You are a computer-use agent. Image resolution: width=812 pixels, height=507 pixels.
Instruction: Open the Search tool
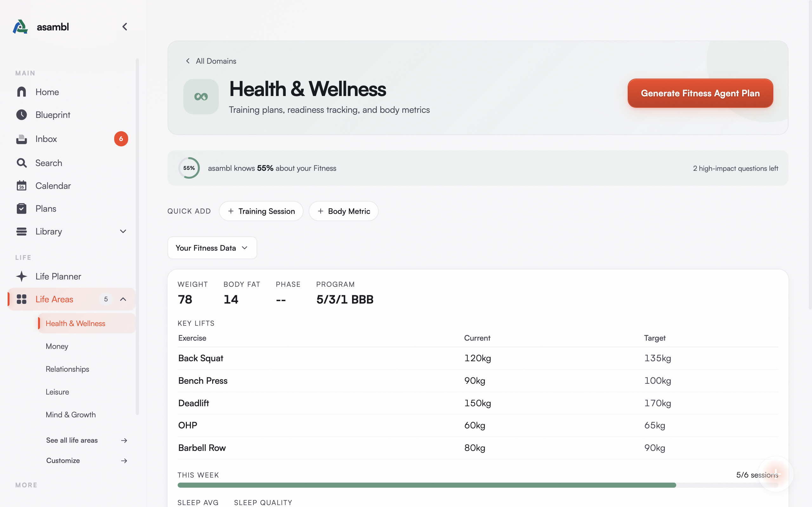coord(49,163)
